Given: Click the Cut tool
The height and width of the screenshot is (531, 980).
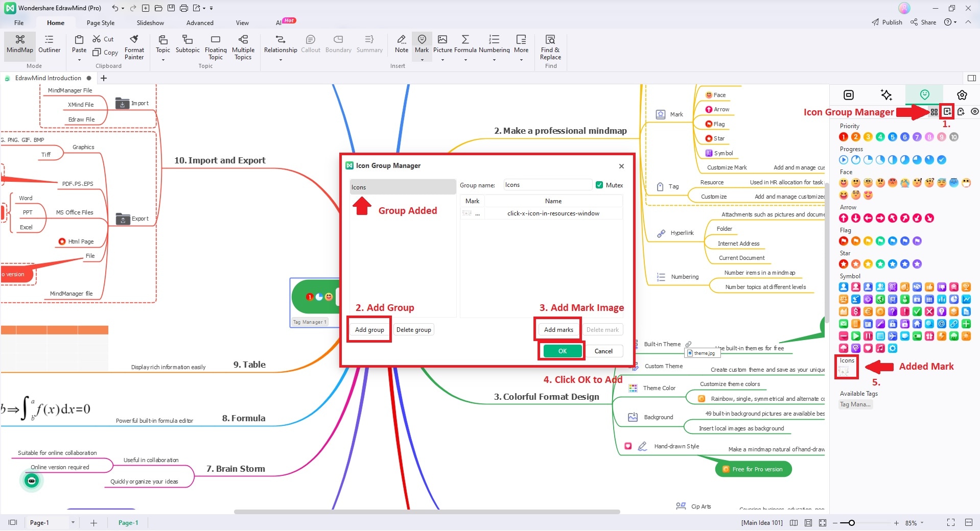Looking at the screenshot, I should (x=103, y=39).
